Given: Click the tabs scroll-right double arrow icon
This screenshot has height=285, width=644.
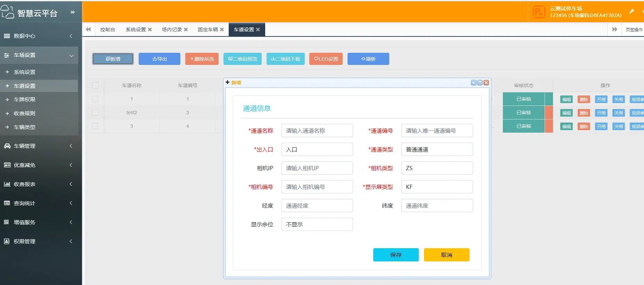Looking at the screenshot, I should tap(614, 30).
